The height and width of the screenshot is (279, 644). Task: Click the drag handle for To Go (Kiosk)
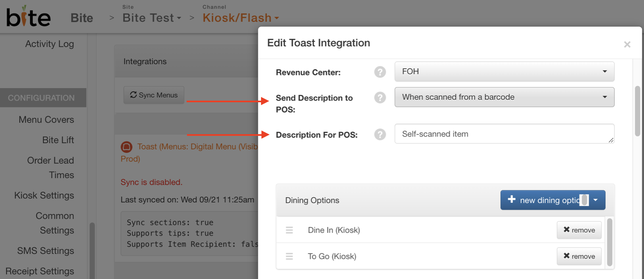coord(289,256)
